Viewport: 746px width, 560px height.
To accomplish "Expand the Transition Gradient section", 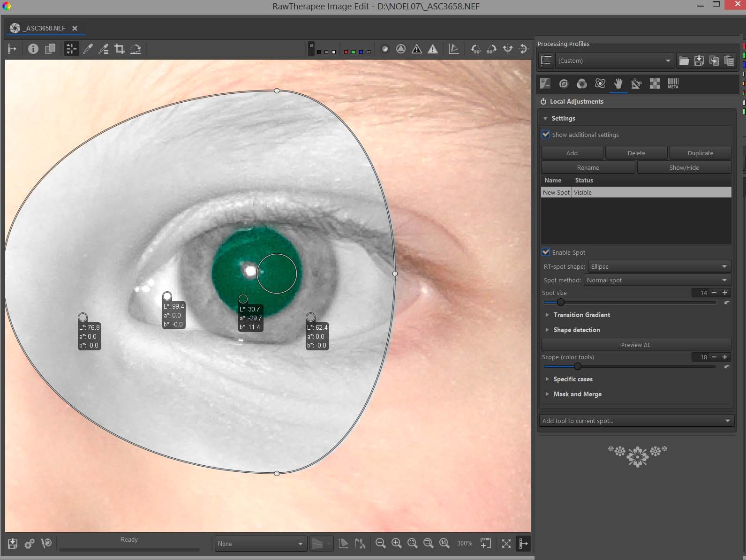I will [x=581, y=315].
